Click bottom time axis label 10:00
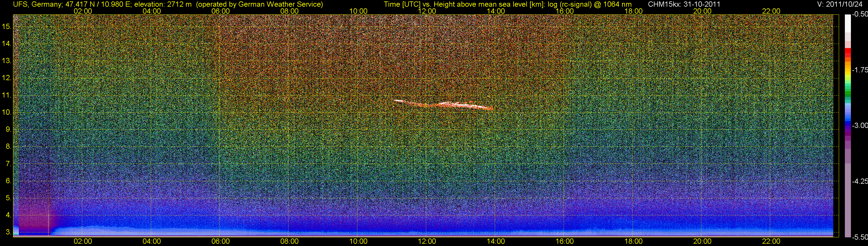The image size is (868, 246). tap(358, 241)
